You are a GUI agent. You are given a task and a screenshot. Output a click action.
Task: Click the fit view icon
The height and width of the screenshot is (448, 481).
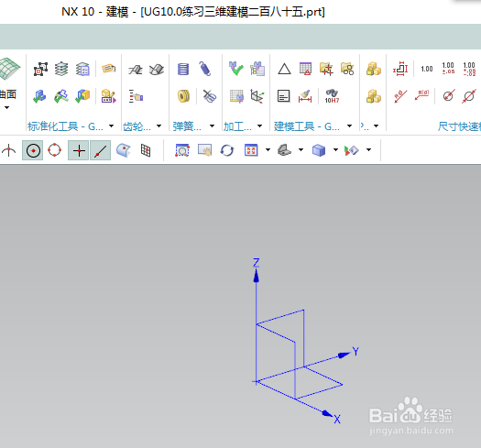tap(251, 150)
